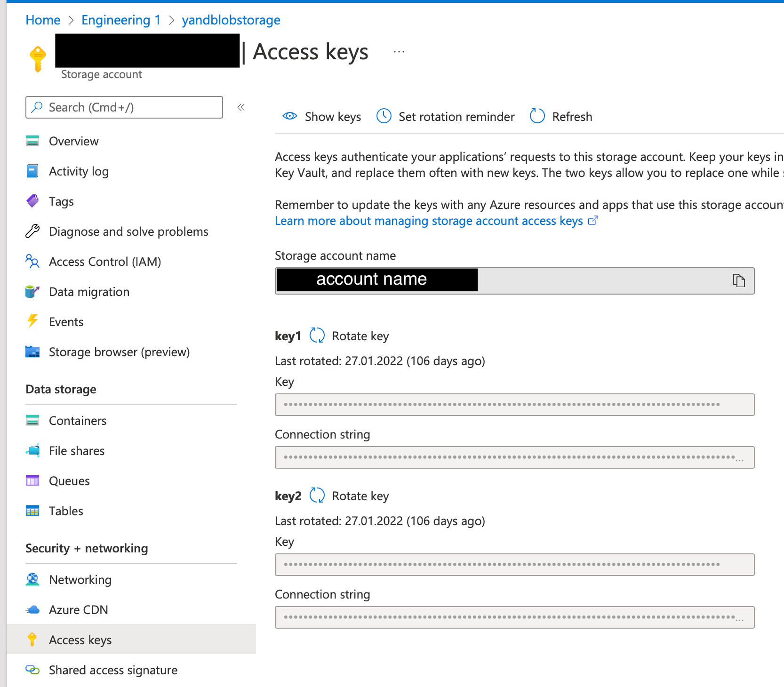Open Data migration
This screenshot has height=687, width=784.
89,292
